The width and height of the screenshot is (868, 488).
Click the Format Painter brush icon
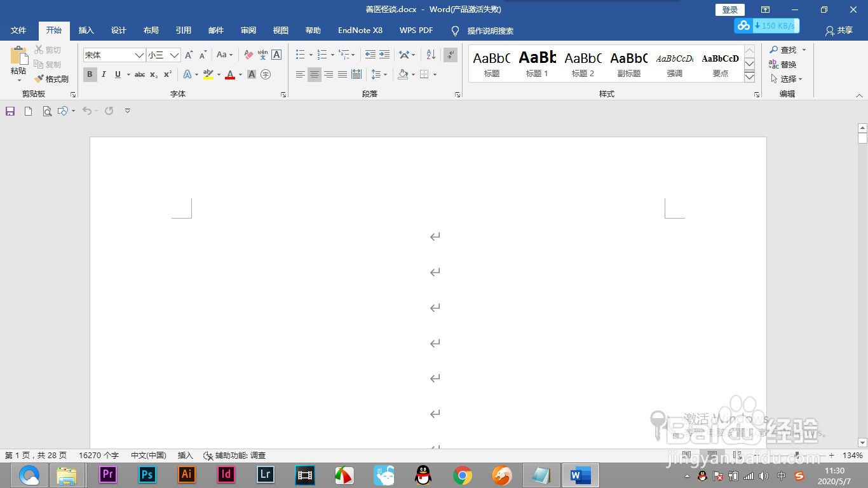[39, 79]
